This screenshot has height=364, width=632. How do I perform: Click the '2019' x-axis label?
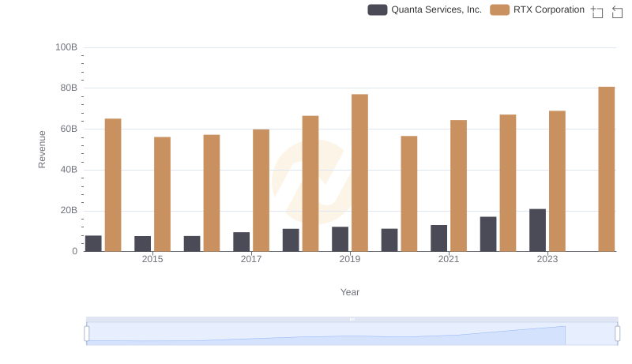(350, 259)
